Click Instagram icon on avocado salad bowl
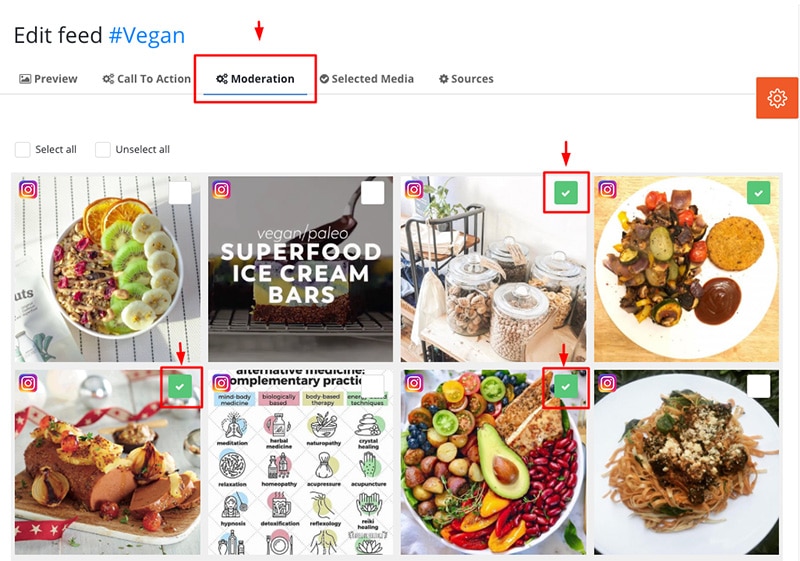 414,382
